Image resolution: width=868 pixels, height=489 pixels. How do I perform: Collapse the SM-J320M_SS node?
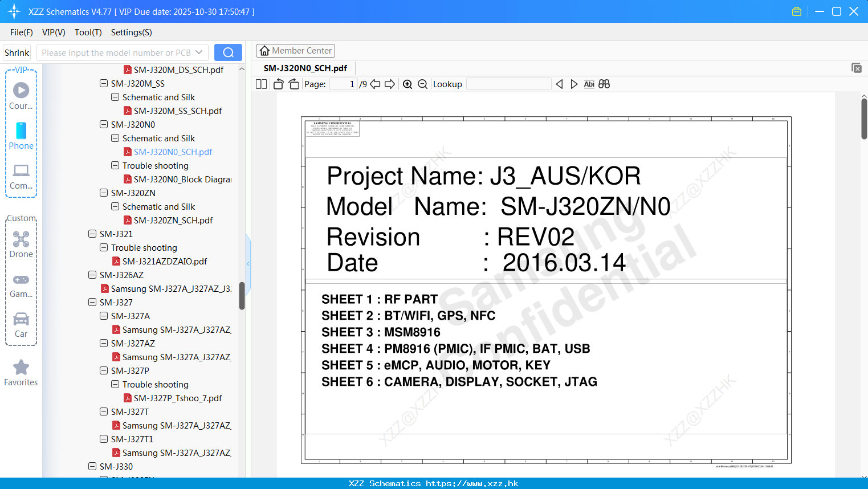tap(104, 83)
